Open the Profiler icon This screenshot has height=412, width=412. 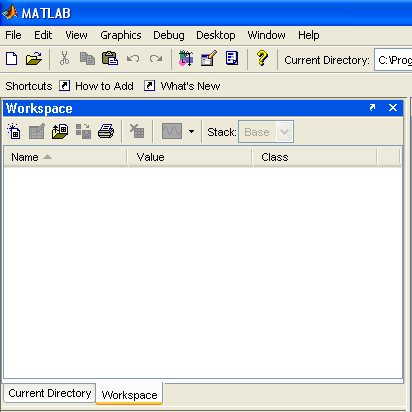(x=232, y=58)
